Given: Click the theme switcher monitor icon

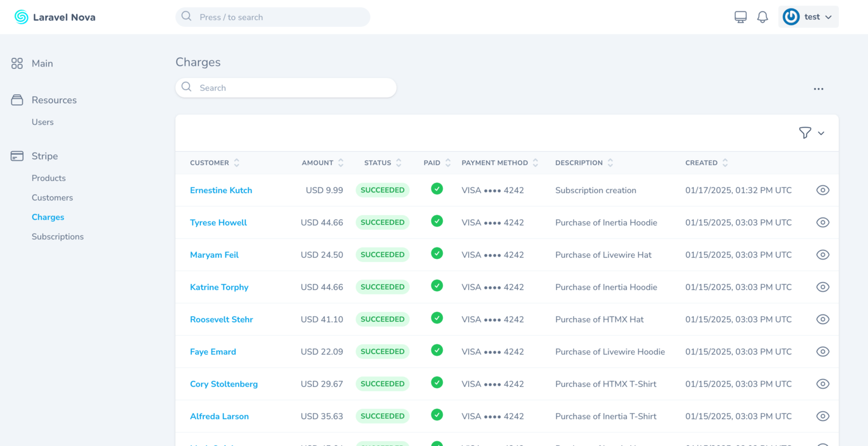Looking at the screenshot, I should [x=740, y=17].
